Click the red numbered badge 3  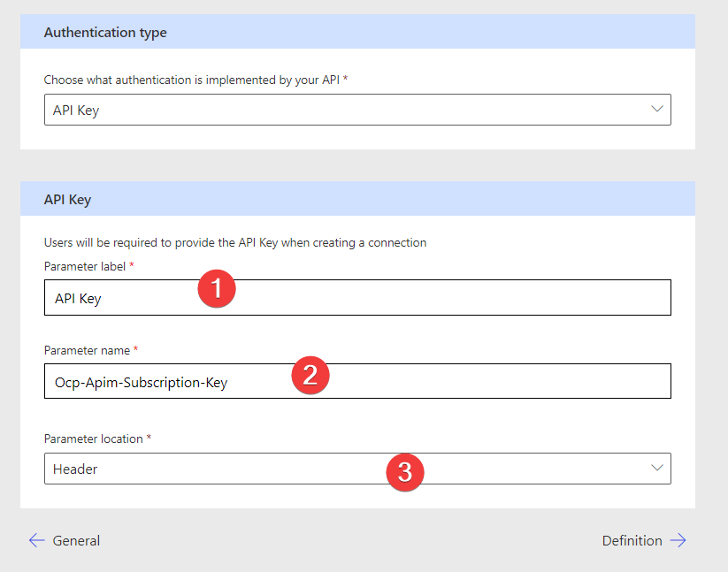(405, 472)
